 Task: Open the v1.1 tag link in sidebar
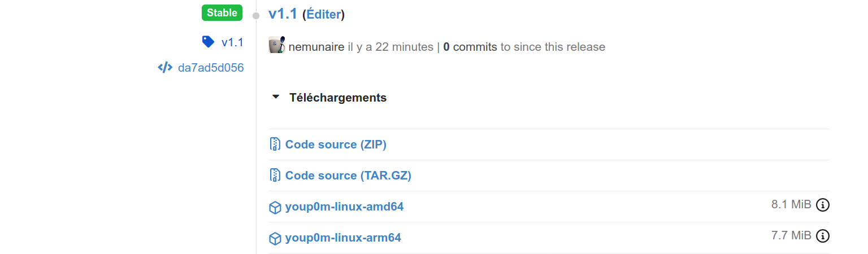[232, 42]
